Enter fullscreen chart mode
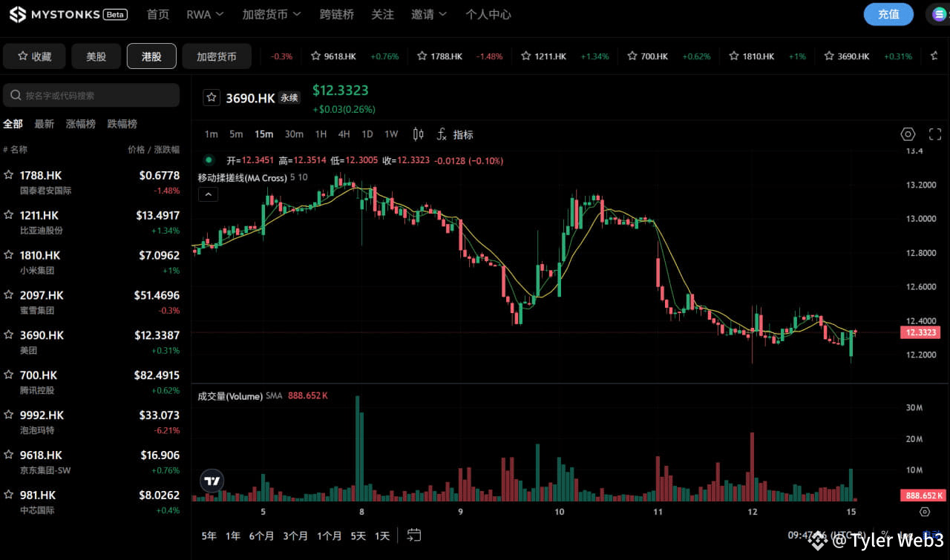The width and height of the screenshot is (950, 560). (935, 134)
